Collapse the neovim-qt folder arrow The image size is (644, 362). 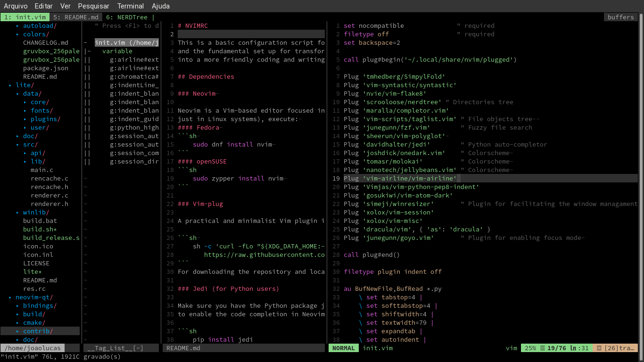[10, 297]
